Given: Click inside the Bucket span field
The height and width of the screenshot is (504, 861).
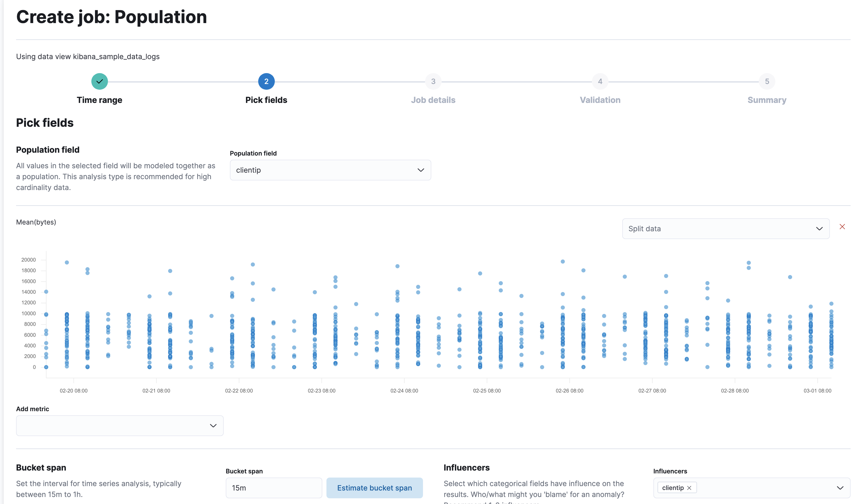Looking at the screenshot, I should [x=273, y=488].
